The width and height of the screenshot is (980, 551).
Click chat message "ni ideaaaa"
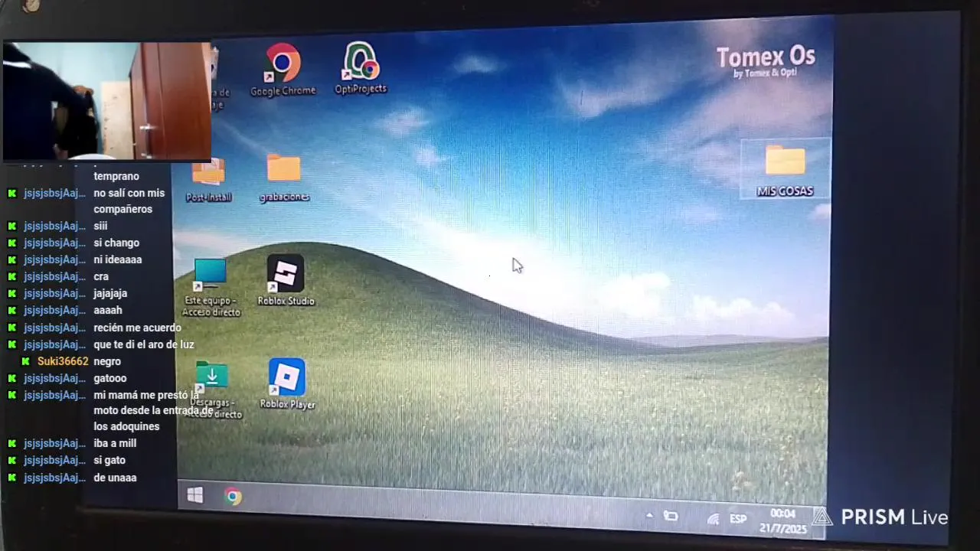click(118, 259)
